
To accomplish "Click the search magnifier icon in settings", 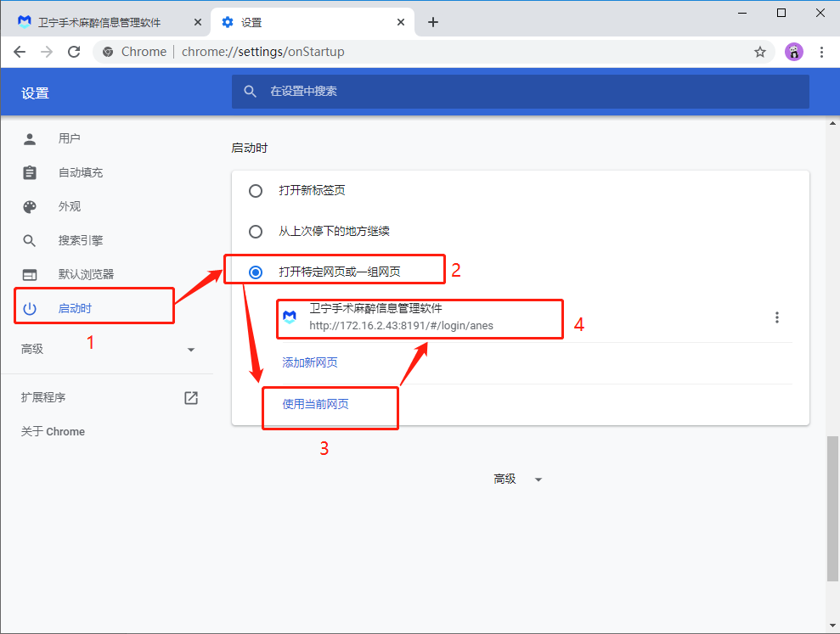I will click(x=250, y=91).
